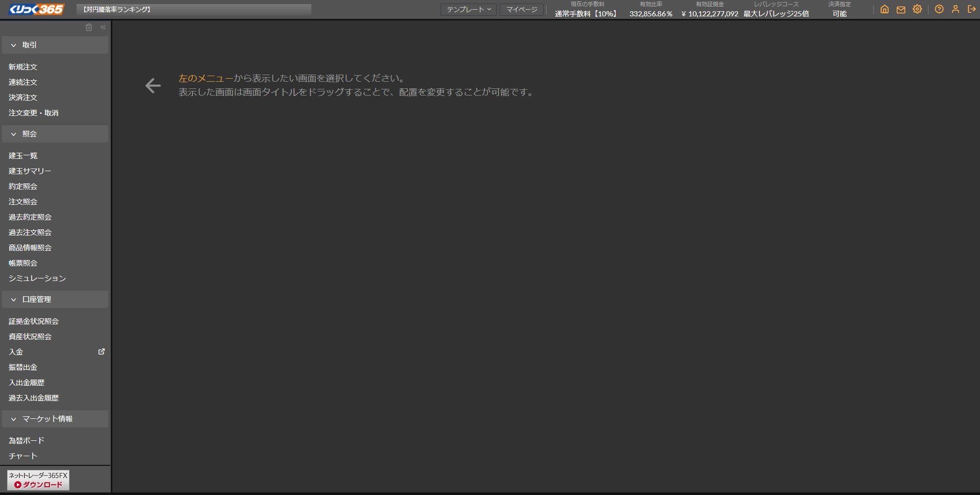This screenshot has height=495, width=980.
Task: Click the trash icon in sidebar
Action: click(x=89, y=27)
